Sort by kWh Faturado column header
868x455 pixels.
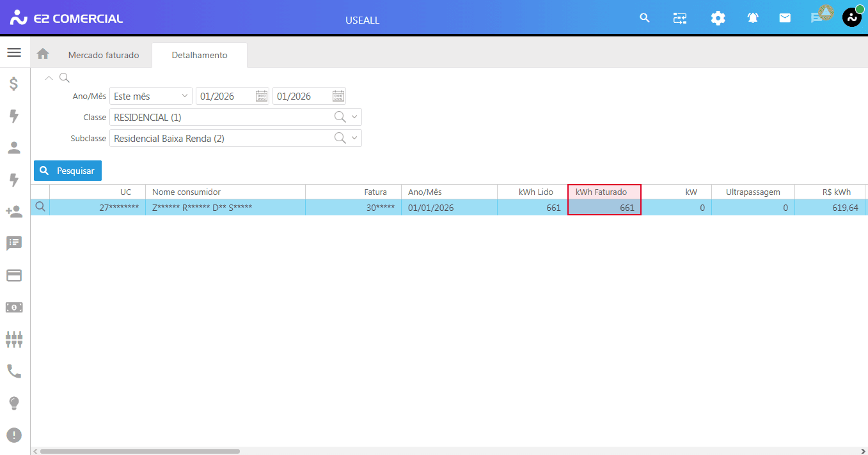click(x=604, y=192)
